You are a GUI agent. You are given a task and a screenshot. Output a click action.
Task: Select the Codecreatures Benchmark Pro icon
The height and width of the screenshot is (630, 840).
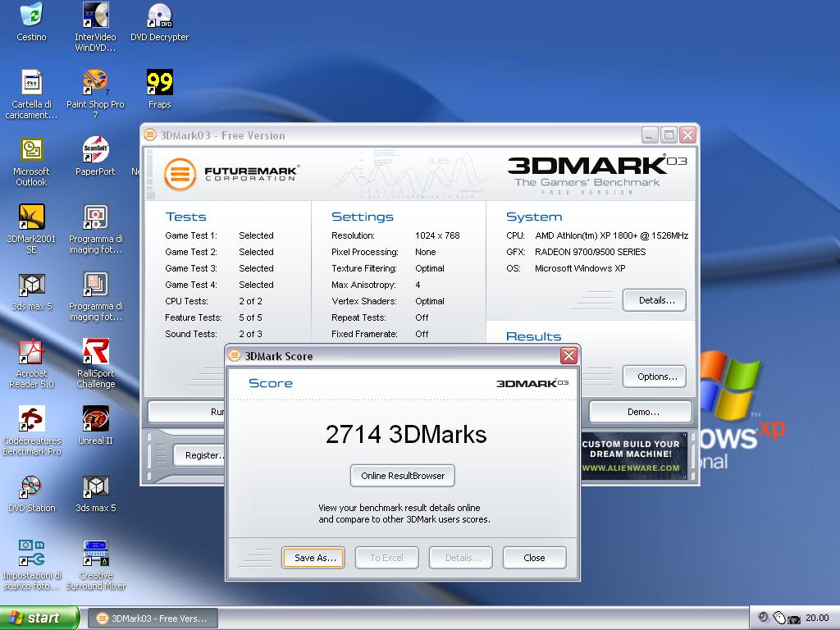tap(31, 431)
